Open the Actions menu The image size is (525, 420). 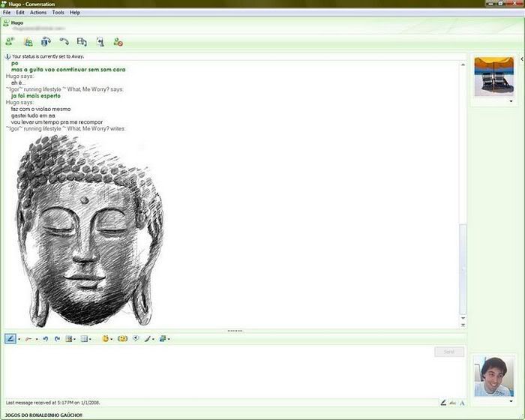click(x=38, y=13)
